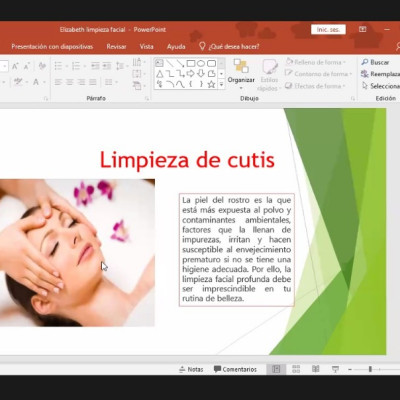The width and height of the screenshot is (400, 400).
Task: Open the Organizar arrange menu
Action: 241,74
